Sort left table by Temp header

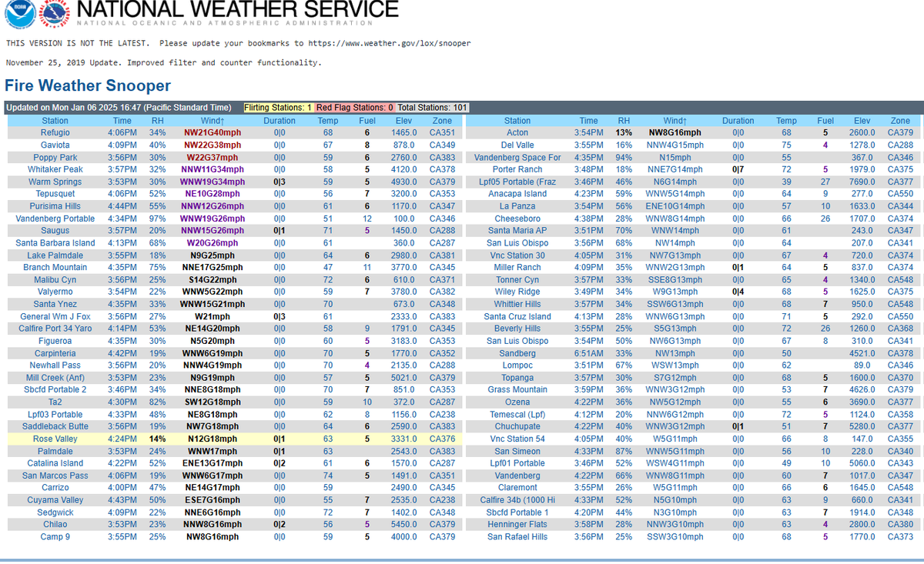coord(328,121)
